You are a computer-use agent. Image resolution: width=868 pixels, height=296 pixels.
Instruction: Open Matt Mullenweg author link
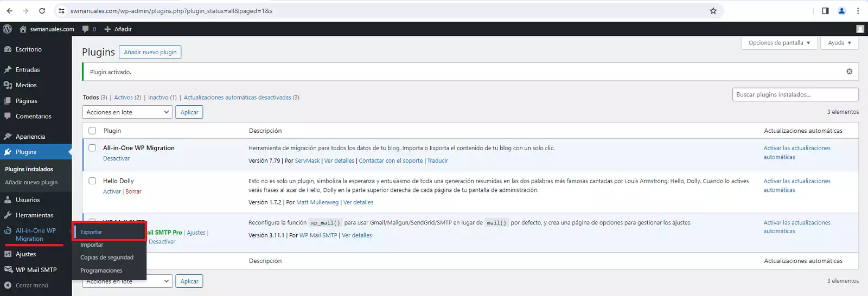pyautogui.click(x=317, y=203)
